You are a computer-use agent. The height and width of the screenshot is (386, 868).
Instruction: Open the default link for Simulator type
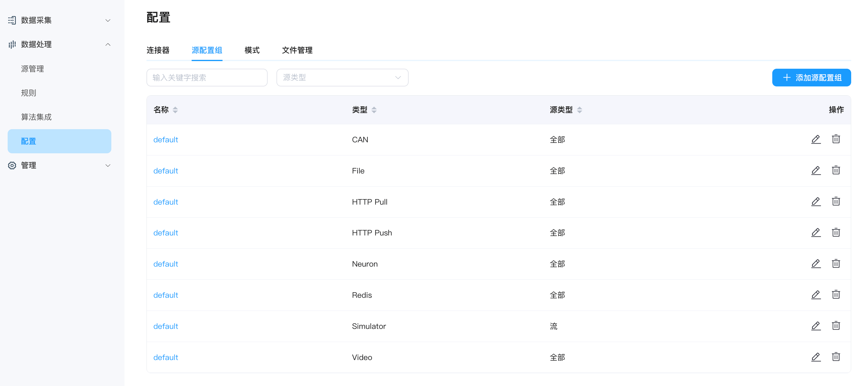pos(165,326)
